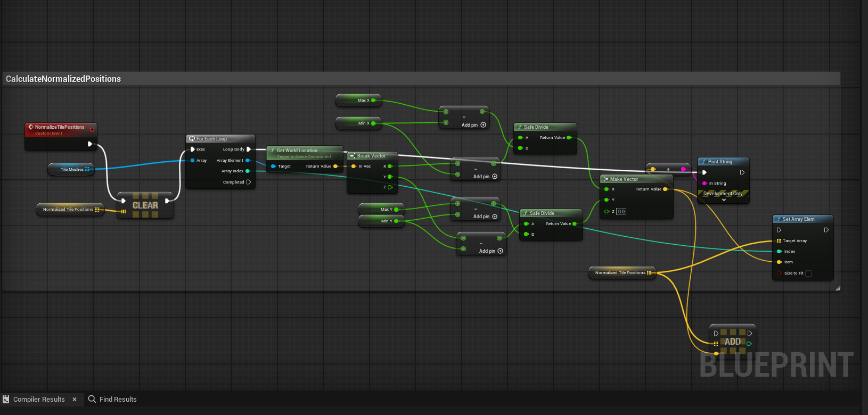
Task: Click the Break Vector node icon
Action: (x=353, y=156)
